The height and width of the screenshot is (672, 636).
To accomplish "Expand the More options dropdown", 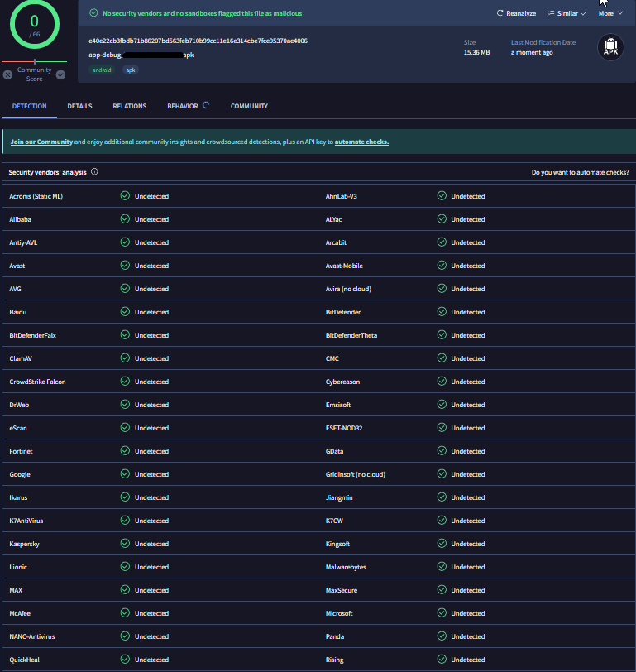I will pyautogui.click(x=610, y=13).
